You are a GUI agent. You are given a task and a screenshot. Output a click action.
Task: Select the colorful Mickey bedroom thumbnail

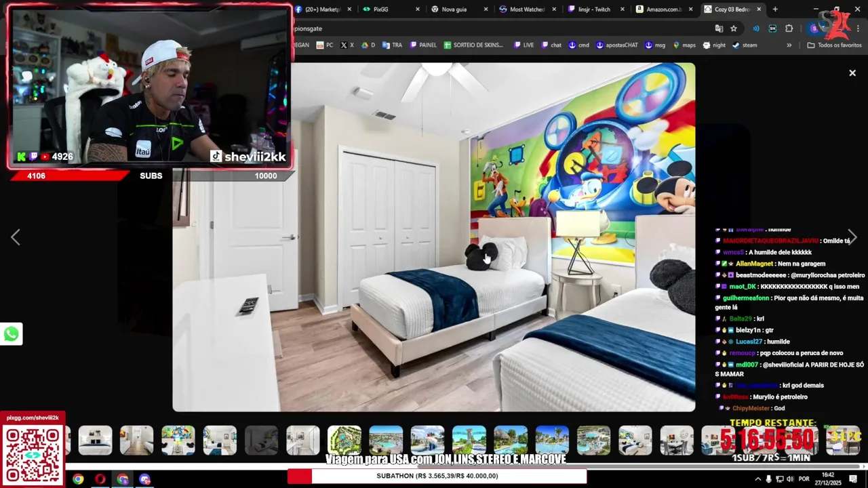178,441
